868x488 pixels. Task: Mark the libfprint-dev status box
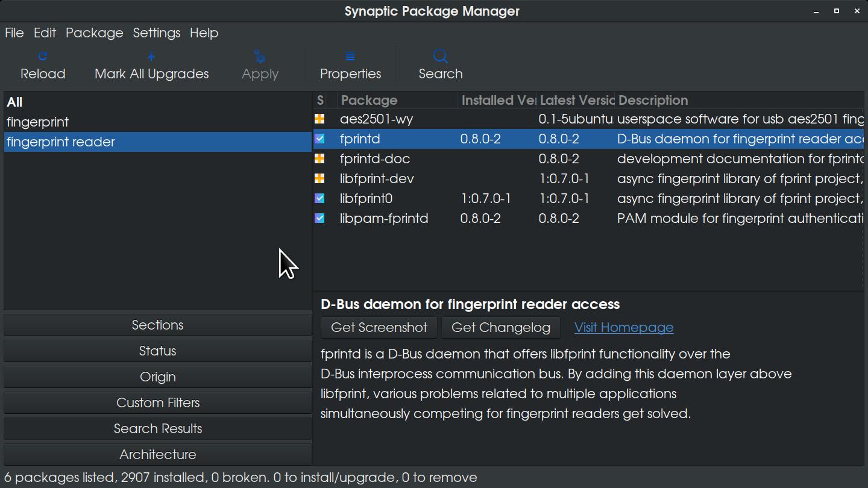319,178
